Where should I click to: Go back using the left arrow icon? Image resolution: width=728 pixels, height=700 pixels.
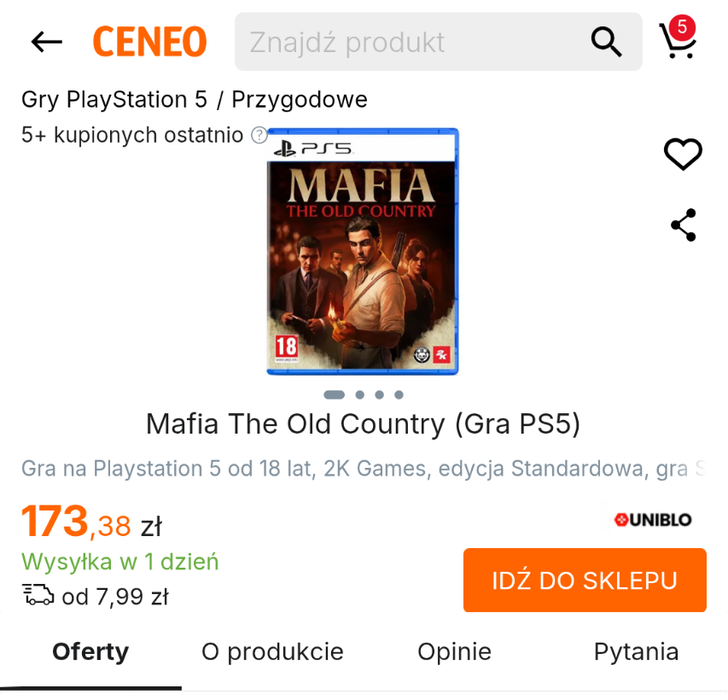click(46, 42)
